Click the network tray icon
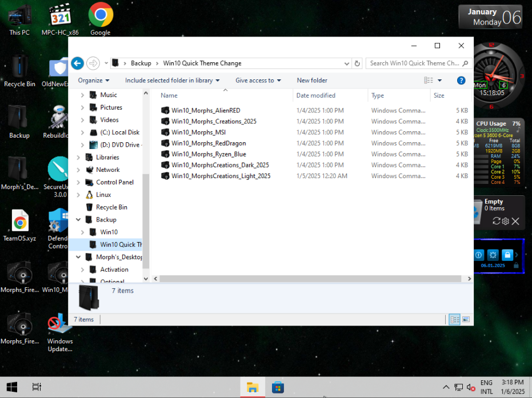 click(x=459, y=387)
